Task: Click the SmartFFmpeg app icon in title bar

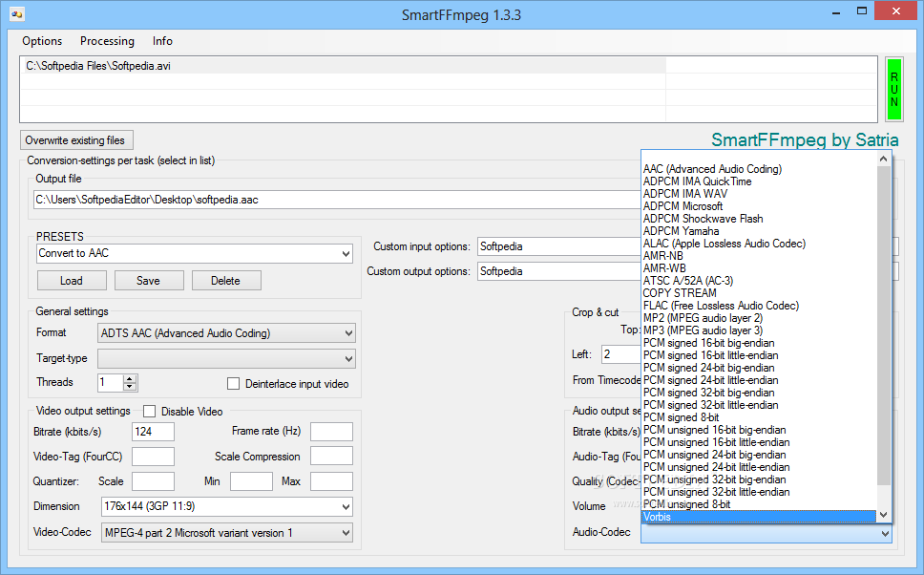Action: click(x=17, y=14)
